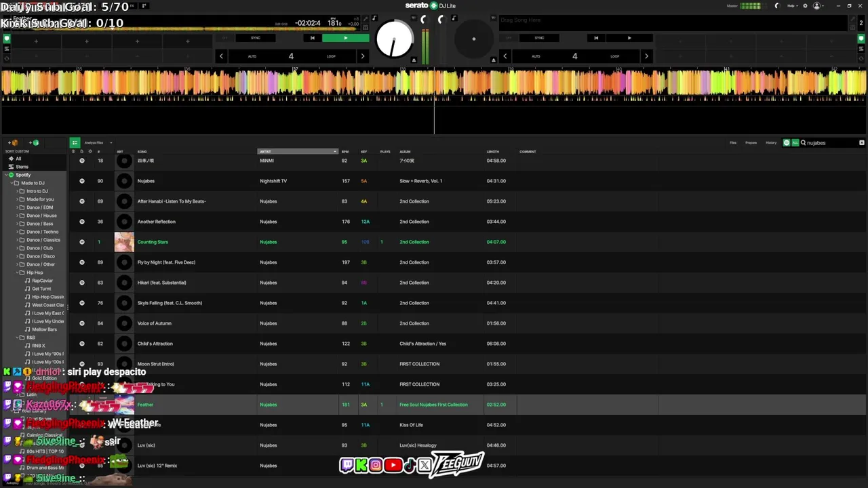Viewport: 868px width, 488px height.
Task: Add a new crate
Action: [14, 143]
